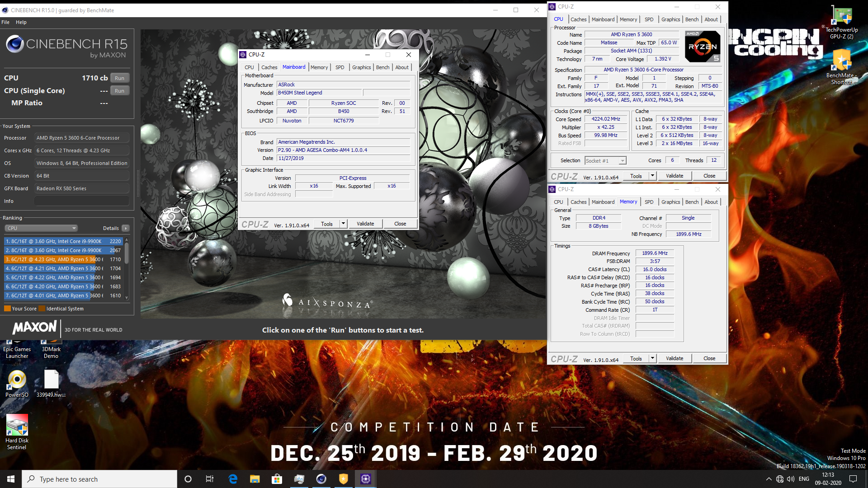
Task: Show hidden system tray icons
Action: (x=769, y=479)
